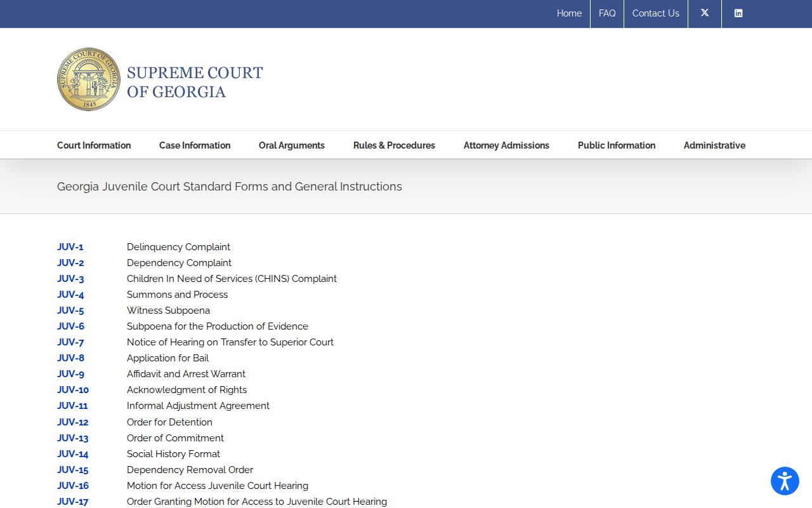Open the Public Information menu

pos(617,145)
